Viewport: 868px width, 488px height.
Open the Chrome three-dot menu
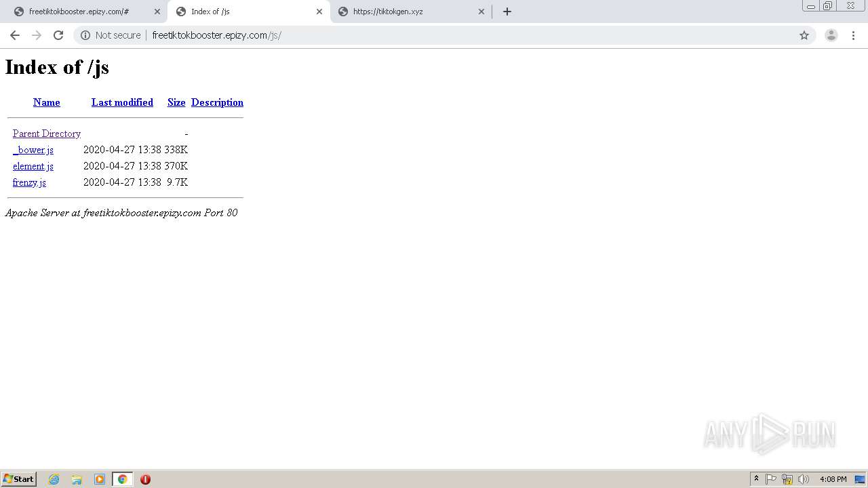[853, 35]
